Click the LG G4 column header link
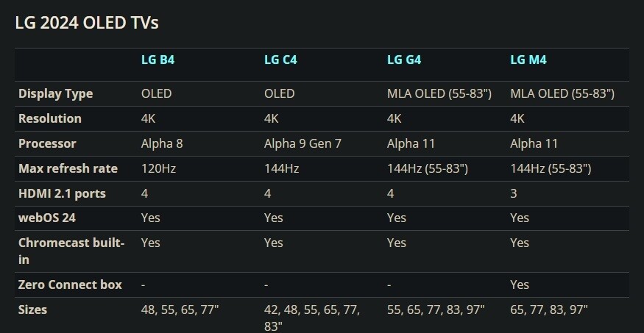 point(403,60)
